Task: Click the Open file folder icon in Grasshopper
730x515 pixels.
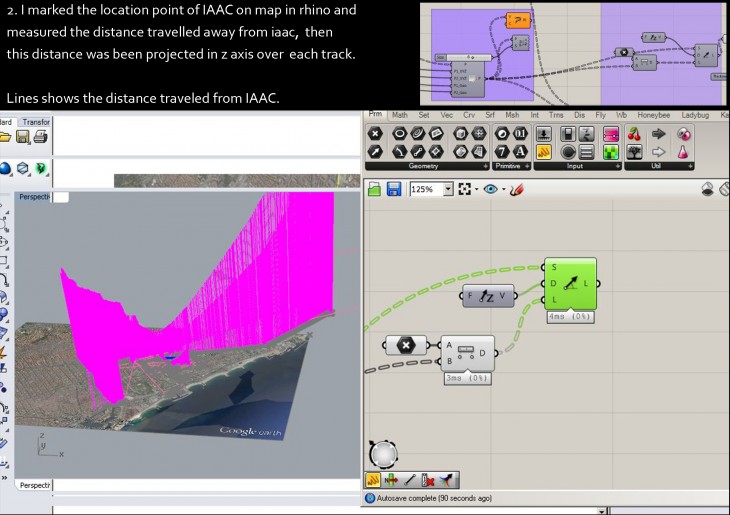Action: 374,189
